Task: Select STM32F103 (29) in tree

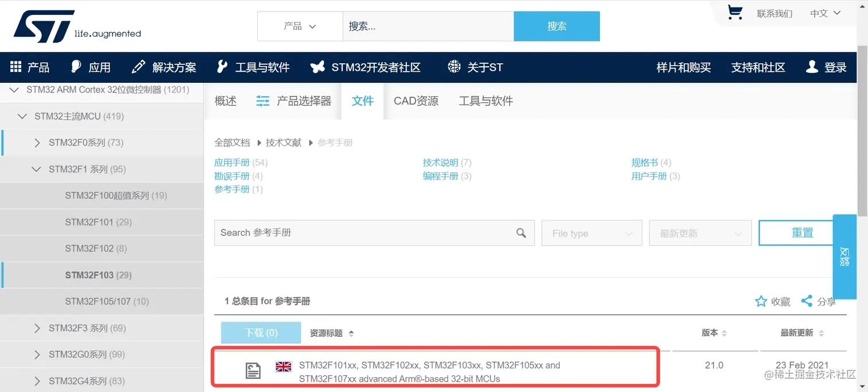Action: [x=98, y=275]
